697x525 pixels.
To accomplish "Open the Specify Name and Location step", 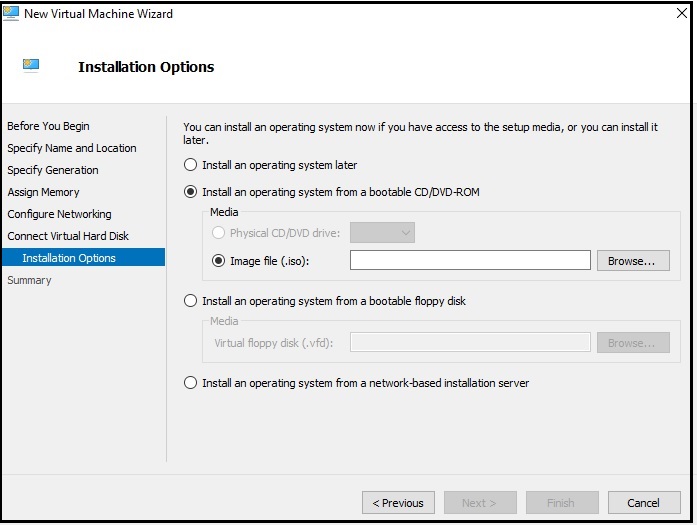I will 72,148.
